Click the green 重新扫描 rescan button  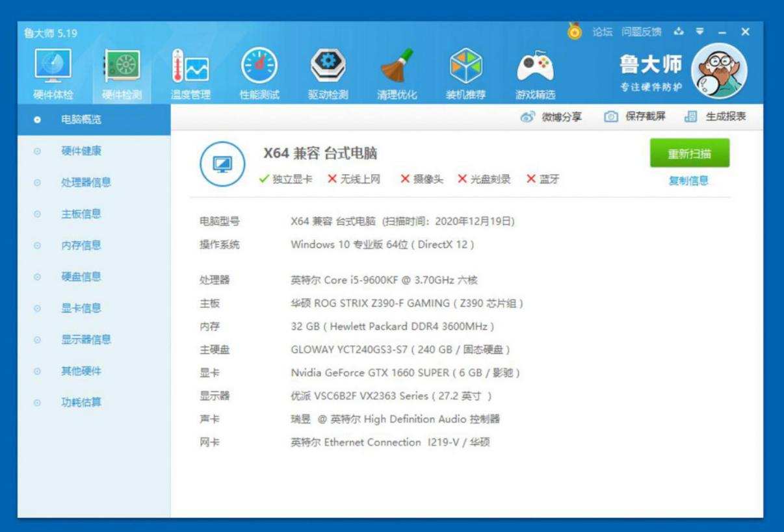point(689,153)
